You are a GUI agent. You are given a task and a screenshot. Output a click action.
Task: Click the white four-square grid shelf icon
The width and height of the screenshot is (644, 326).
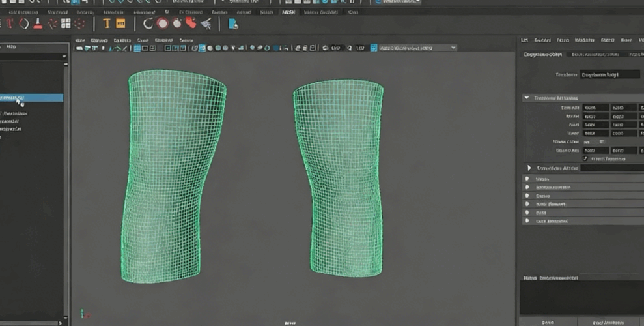point(66,24)
